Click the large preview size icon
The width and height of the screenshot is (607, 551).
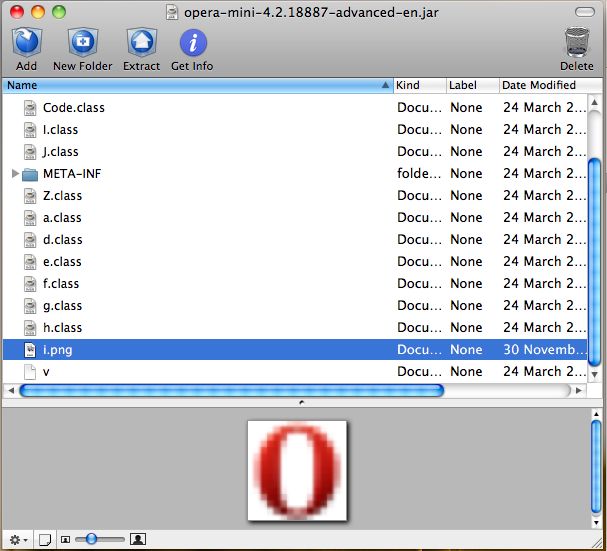click(x=138, y=539)
